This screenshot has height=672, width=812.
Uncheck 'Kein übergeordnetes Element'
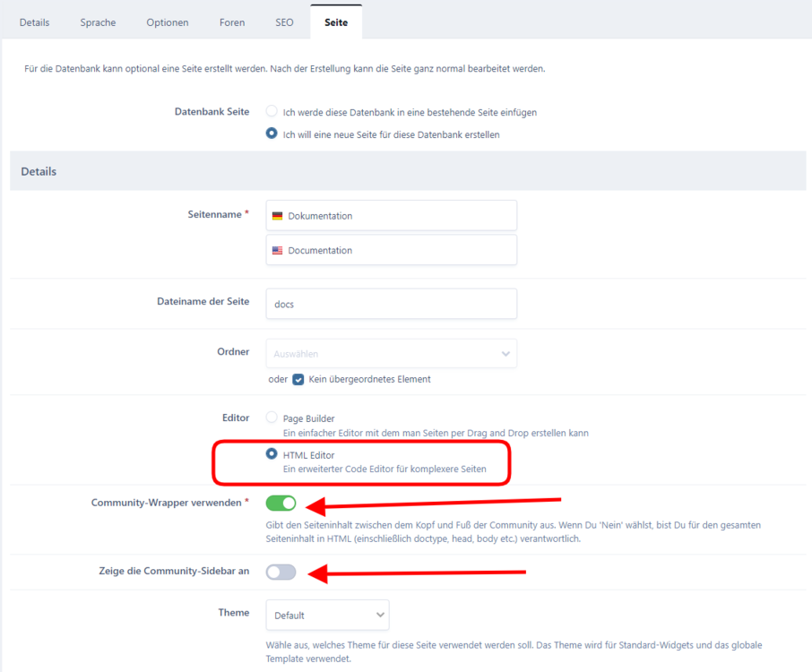(x=298, y=378)
